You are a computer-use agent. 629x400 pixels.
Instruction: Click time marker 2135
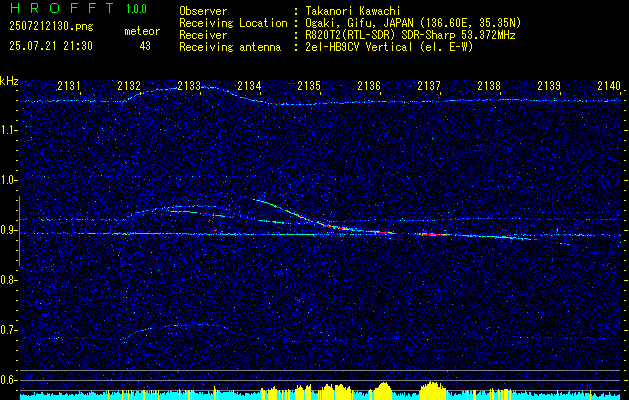coord(309,85)
